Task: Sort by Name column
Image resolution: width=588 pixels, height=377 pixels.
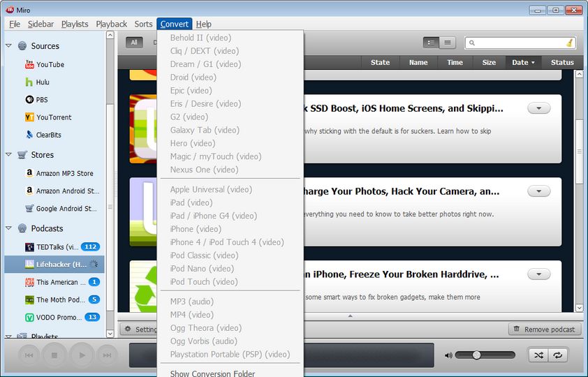Action: pos(418,63)
